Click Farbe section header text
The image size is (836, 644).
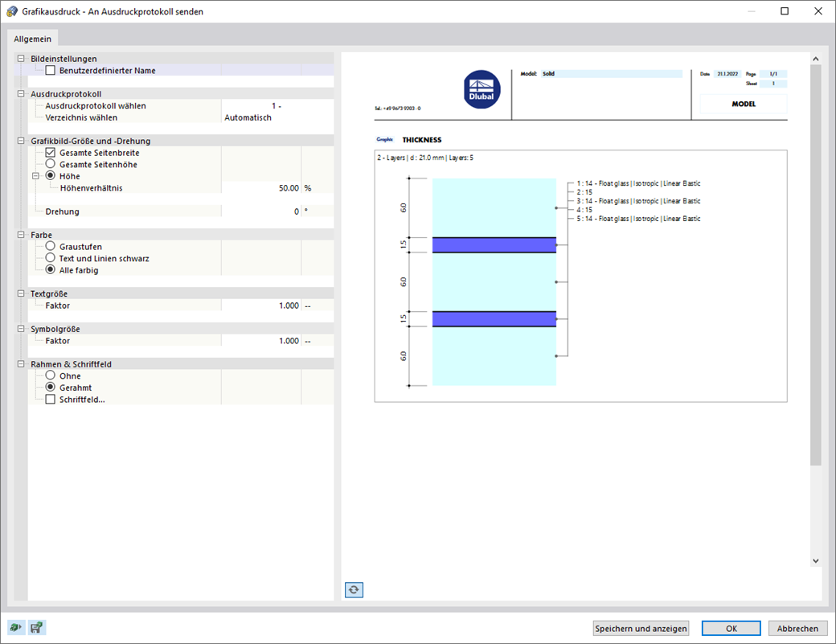[x=41, y=235]
